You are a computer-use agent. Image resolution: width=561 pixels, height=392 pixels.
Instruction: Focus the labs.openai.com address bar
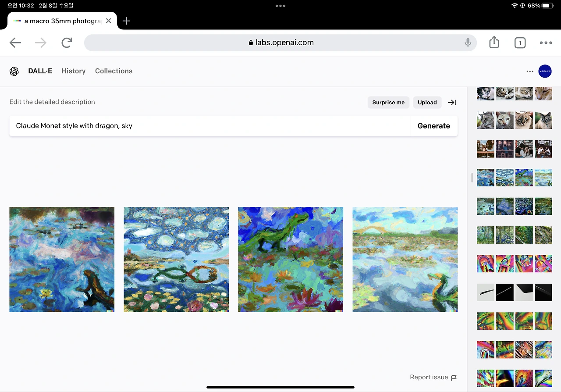click(280, 43)
